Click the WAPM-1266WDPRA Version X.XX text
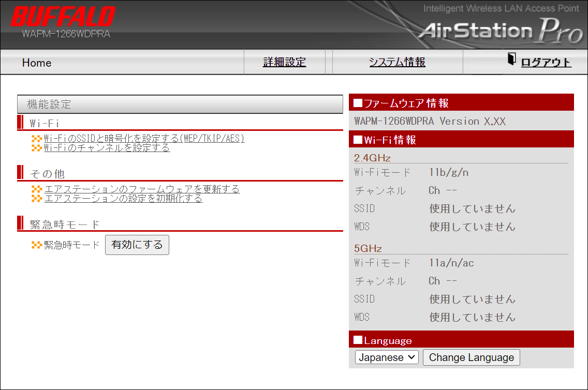This screenshot has height=390, width=588. (x=430, y=122)
